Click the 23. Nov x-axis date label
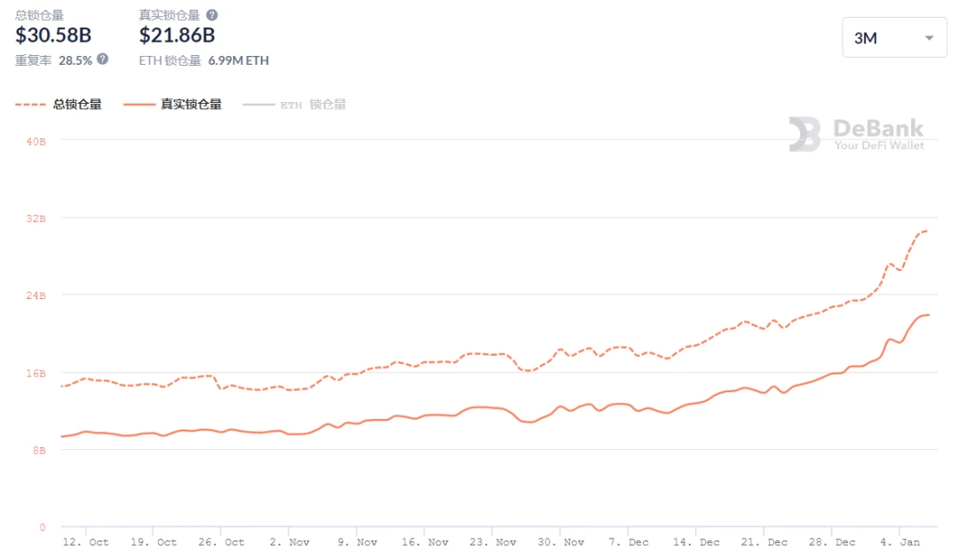 point(493,542)
